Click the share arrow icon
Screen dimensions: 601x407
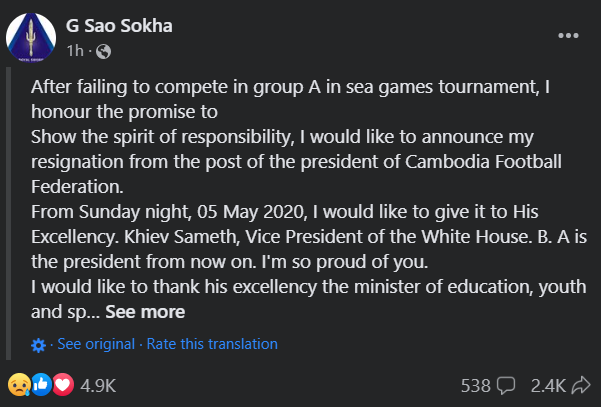(x=581, y=385)
